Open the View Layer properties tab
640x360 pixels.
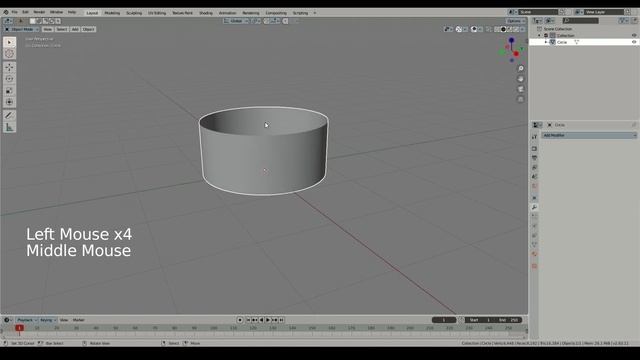(x=534, y=167)
